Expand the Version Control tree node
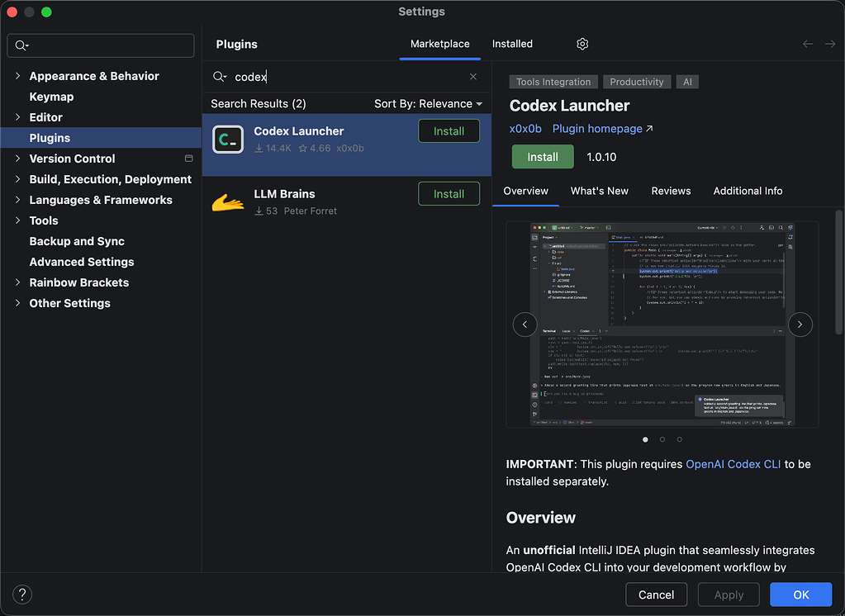 (x=18, y=159)
